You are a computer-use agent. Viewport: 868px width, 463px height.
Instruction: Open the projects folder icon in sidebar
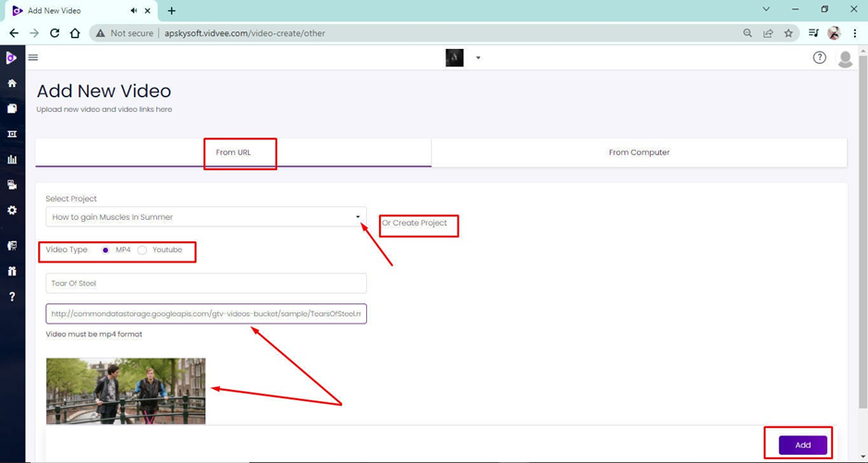click(x=12, y=108)
